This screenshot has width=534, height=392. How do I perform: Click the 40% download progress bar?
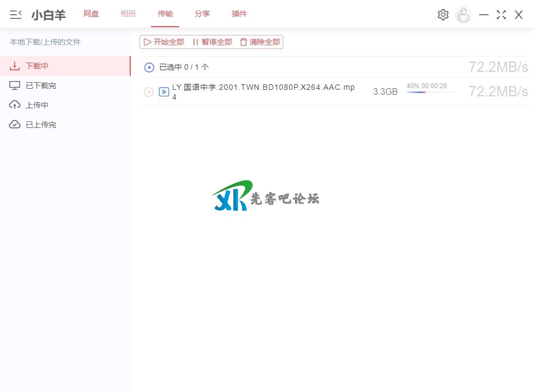click(430, 92)
